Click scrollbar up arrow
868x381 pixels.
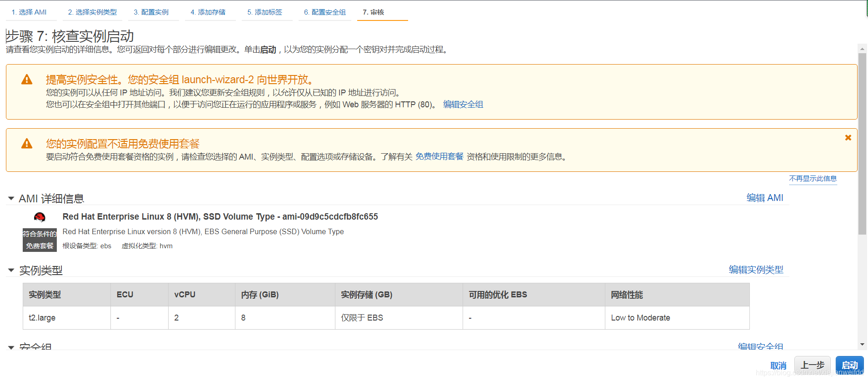pos(862,48)
